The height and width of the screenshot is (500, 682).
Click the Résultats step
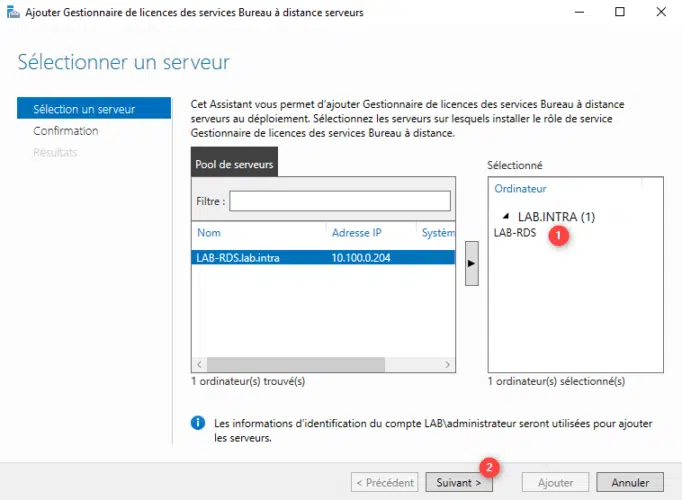click(x=55, y=152)
